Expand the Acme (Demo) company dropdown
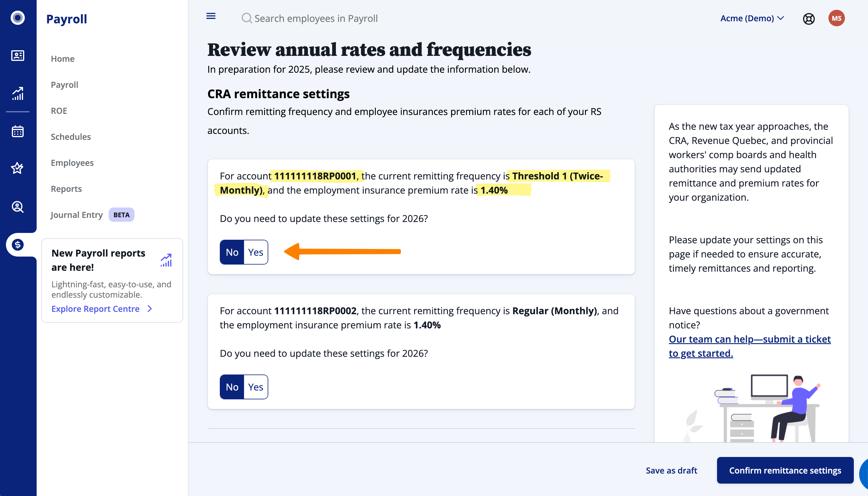This screenshot has width=868, height=496. 752,18
